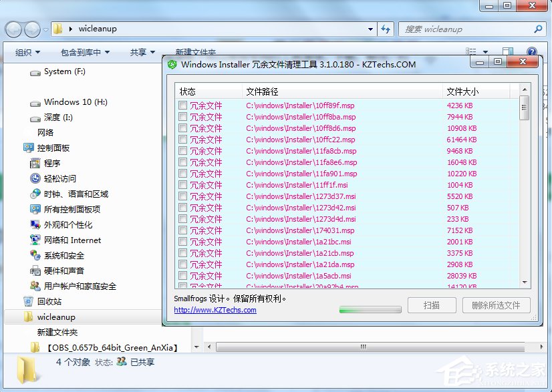Open the 共享 dropdown menu
552x392 pixels.
[140, 51]
